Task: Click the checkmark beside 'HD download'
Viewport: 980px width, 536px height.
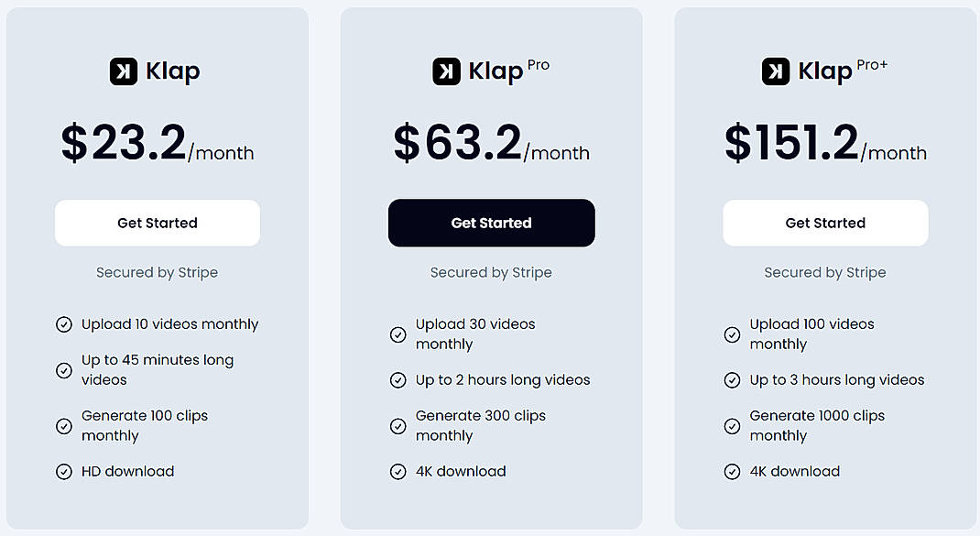Action: click(x=63, y=471)
